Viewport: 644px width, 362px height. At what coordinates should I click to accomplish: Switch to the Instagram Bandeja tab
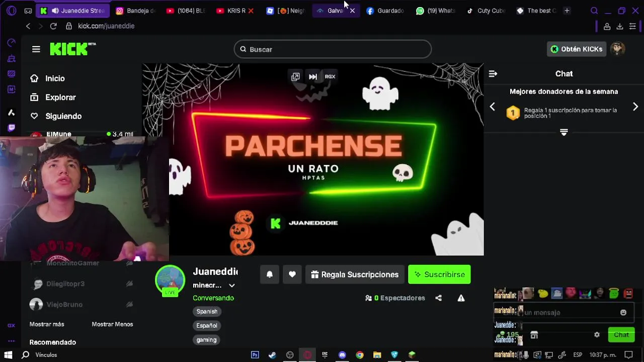tap(136, 11)
